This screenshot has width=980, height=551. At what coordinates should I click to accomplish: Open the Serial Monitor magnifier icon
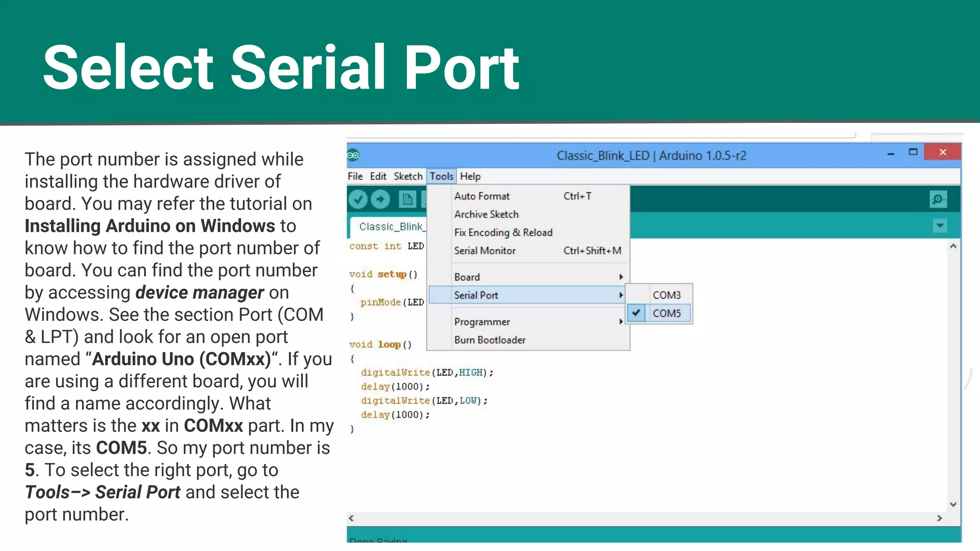click(x=938, y=199)
